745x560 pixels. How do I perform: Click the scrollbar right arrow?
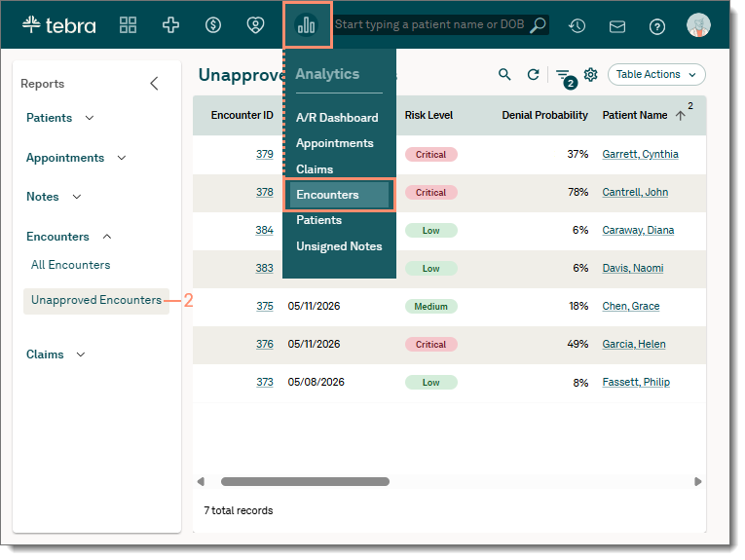point(697,482)
